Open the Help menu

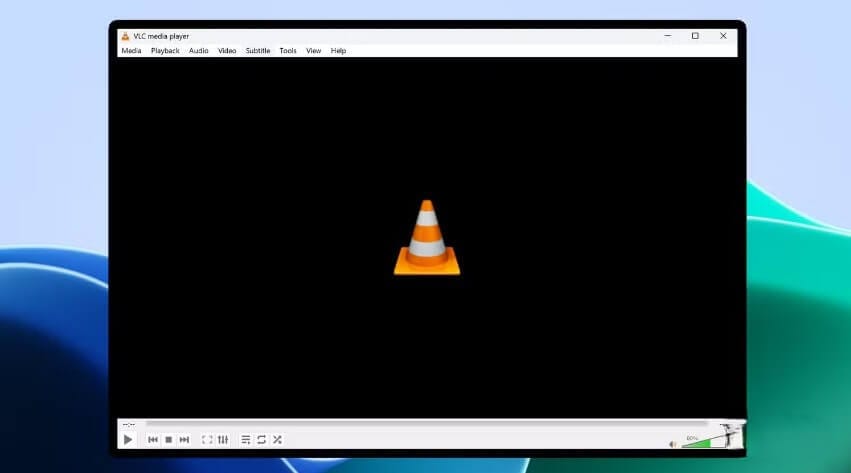338,50
